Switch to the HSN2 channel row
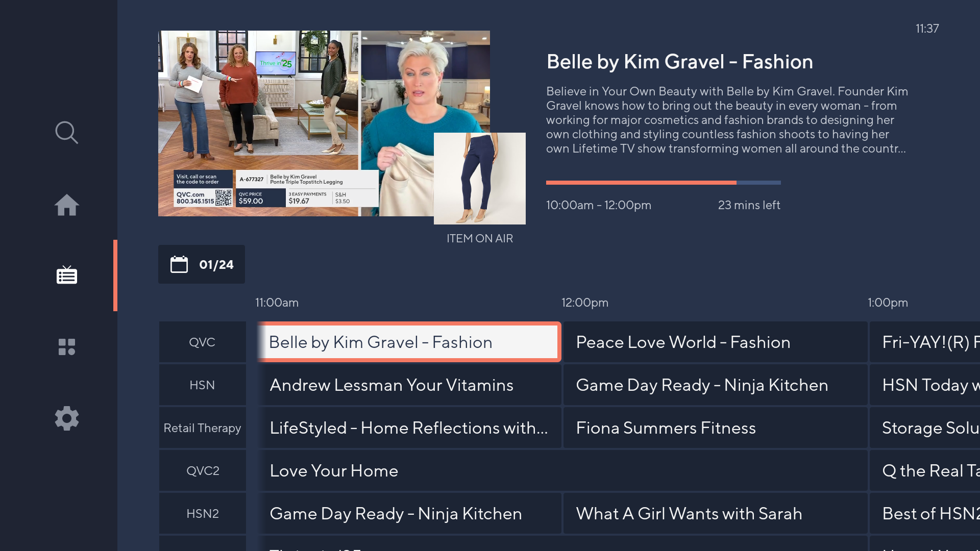 [202, 513]
